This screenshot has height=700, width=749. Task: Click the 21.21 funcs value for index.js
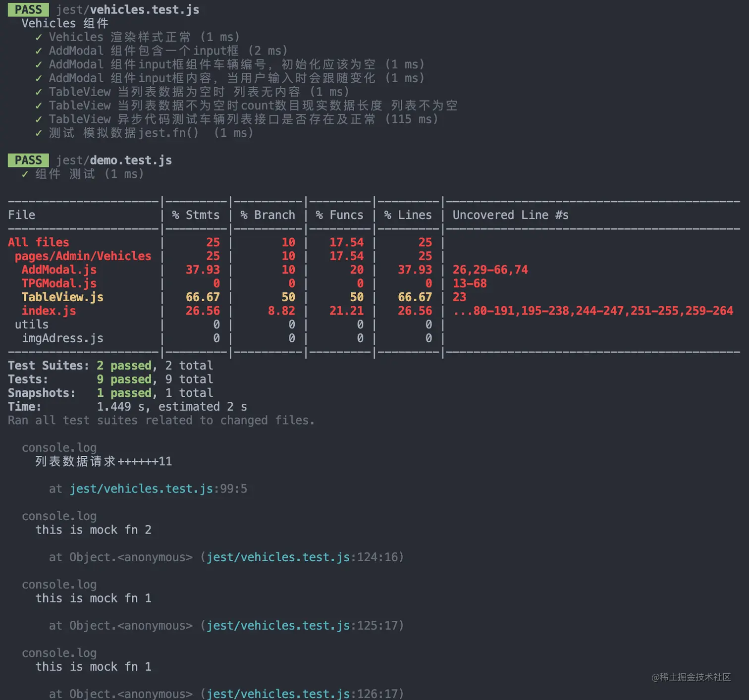[346, 311]
